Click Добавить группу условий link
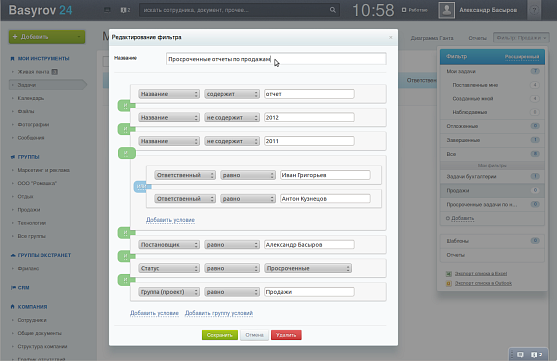Screen dimensions: 557x361 219,313
